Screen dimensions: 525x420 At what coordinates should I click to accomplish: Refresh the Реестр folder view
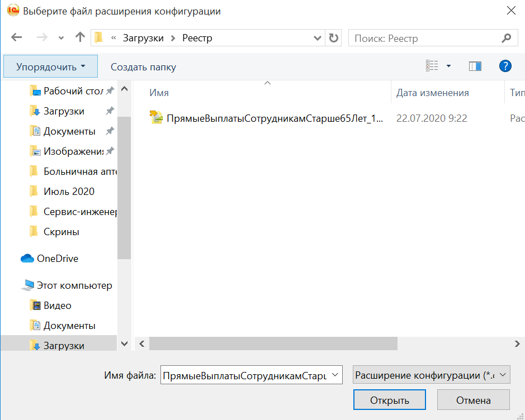[334, 38]
